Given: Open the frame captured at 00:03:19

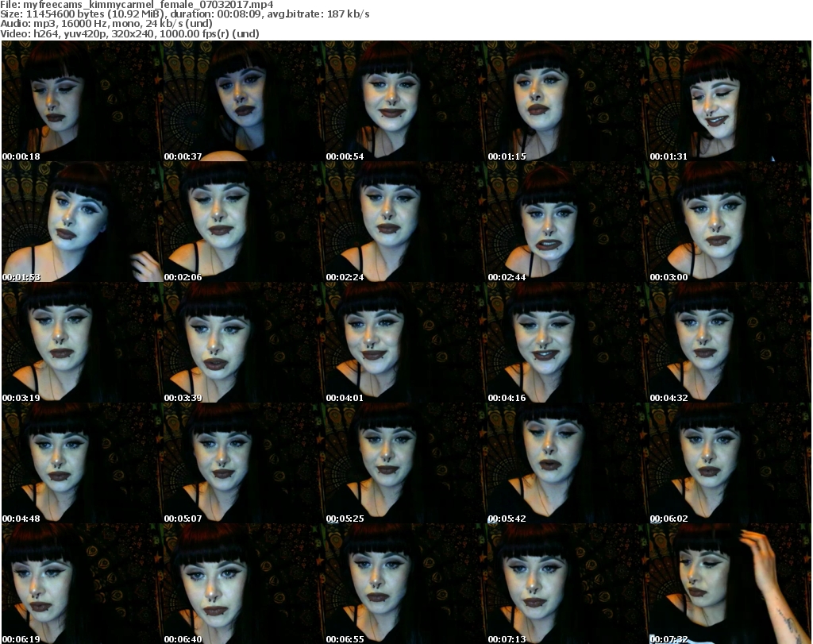Looking at the screenshot, I should (83, 342).
